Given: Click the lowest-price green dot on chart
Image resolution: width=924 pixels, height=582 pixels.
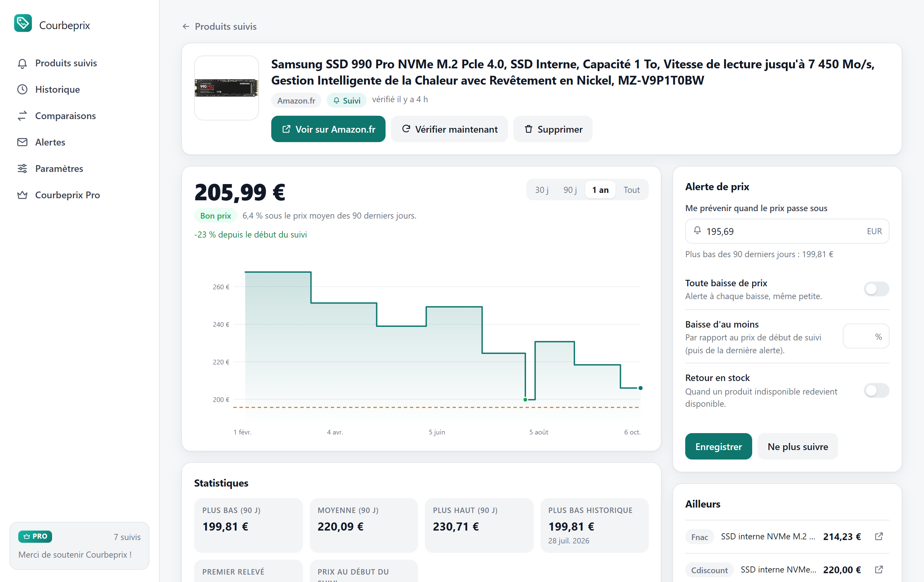Looking at the screenshot, I should 525,400.
